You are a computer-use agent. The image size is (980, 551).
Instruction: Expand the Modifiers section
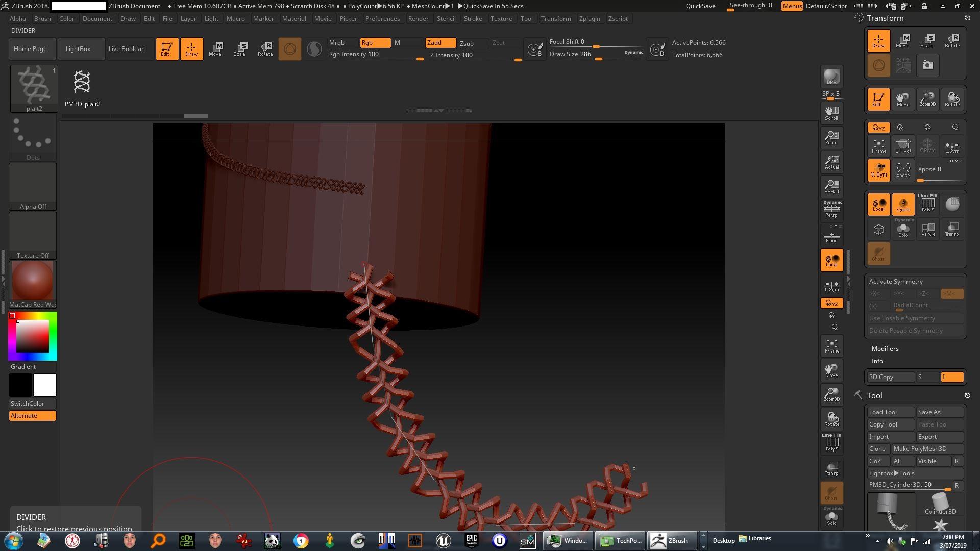pyautogui.click(x=885, y=349)
